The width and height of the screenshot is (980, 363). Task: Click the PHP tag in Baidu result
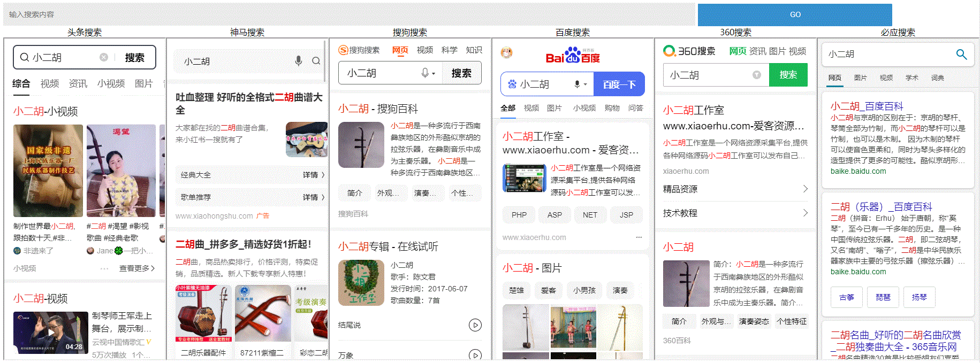tap(519, 215)
